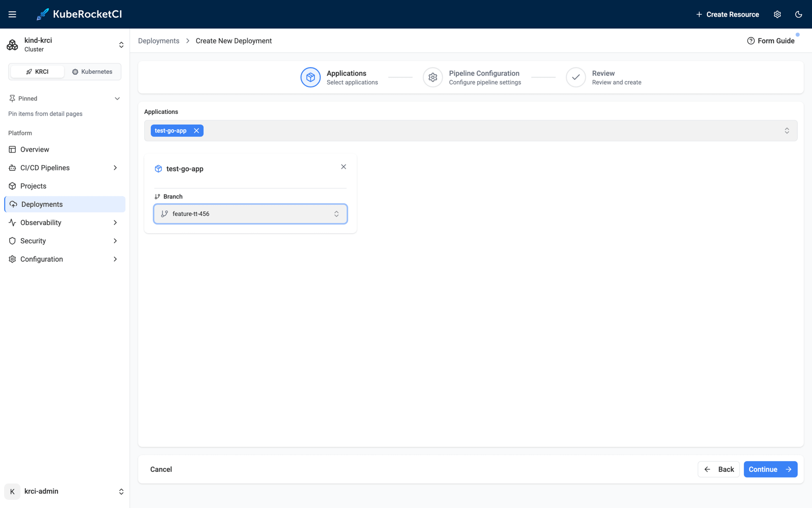Click the Projects cube icon
The image size is (812, 508).
click(x=12, y=186)
